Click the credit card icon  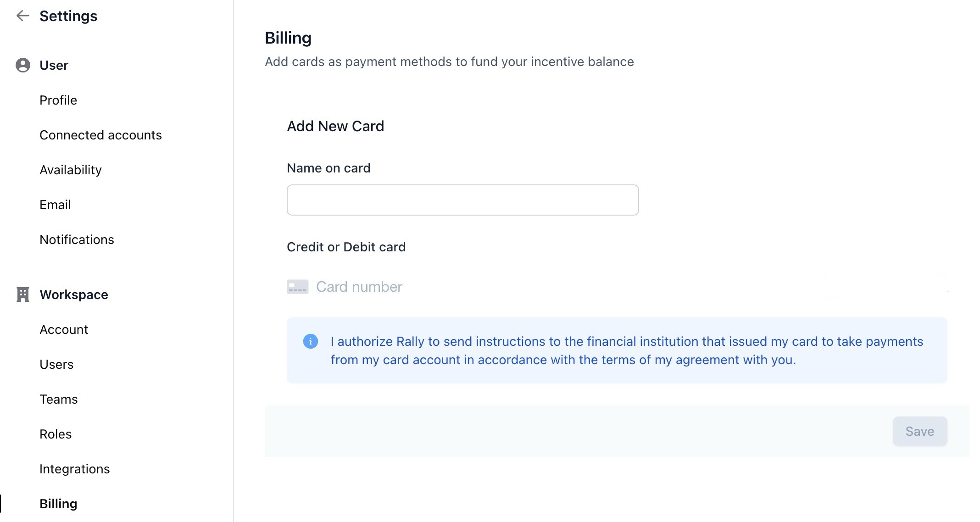[297, 287]
